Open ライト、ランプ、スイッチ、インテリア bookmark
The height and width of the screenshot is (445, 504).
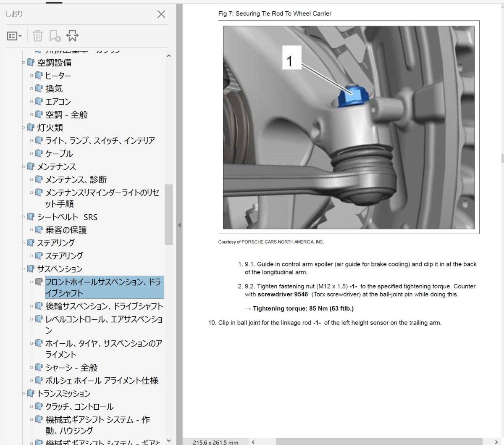[x=100, y=141]
